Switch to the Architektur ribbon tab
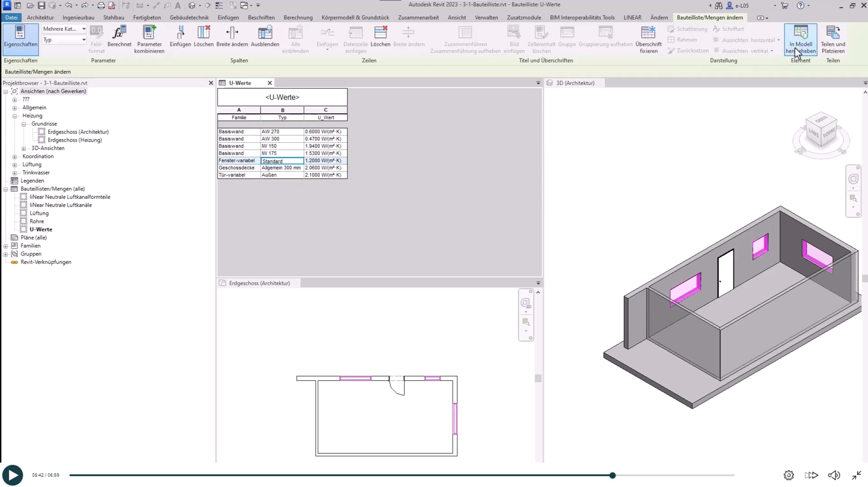The height and width of the screenshot is (487, 868). pos(40,18)
